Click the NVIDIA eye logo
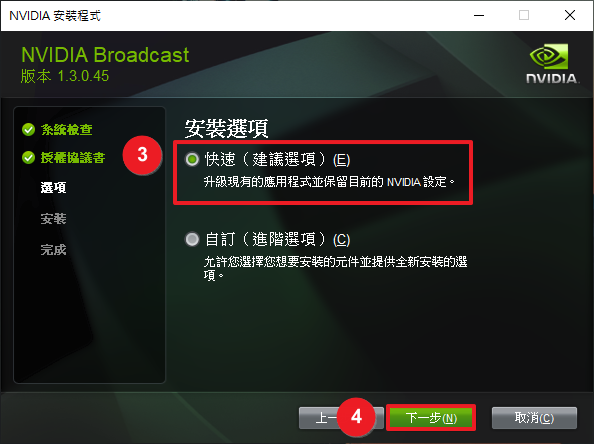594x444 pixels. point(548,56)
